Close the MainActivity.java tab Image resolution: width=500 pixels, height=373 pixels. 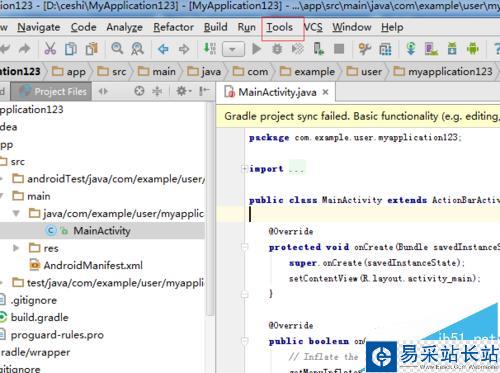click(326, 92)
